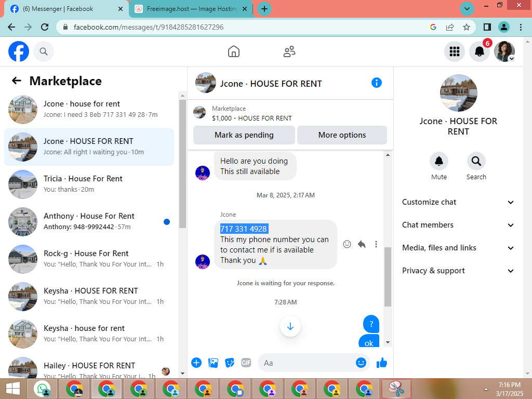Show hidden system tray icons
The width and height of the screenshot is (532, 399).
tap(486, 390)
